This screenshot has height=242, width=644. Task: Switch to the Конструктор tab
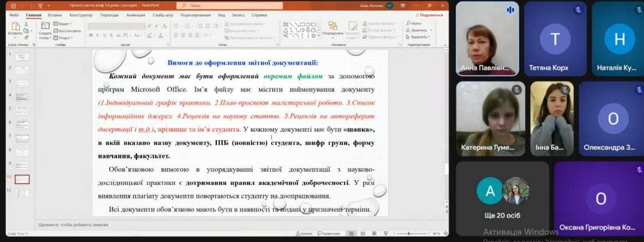(x=81, y=15)
